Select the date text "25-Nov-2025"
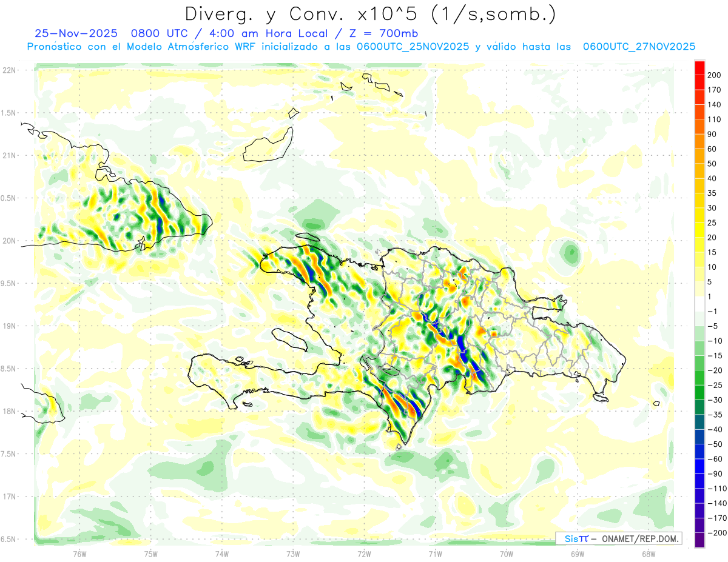This screenshot has width=728, height=562. (76, 33)
